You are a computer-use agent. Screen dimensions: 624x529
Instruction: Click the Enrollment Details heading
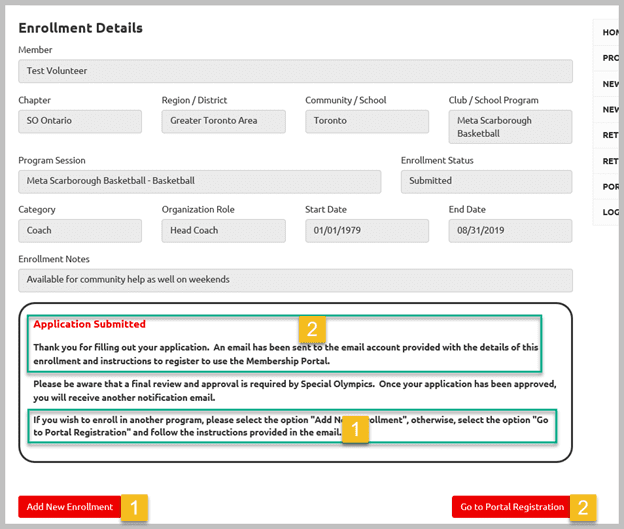pos(80,28)
